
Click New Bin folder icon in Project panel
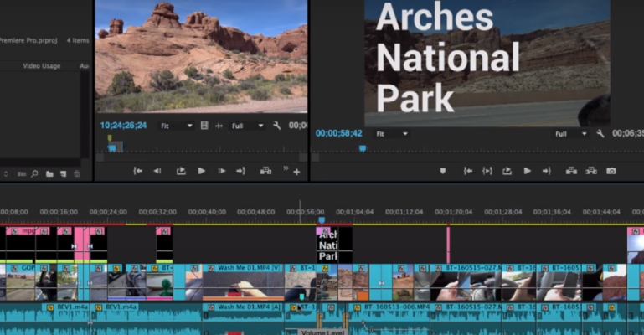tap(49, 174)
